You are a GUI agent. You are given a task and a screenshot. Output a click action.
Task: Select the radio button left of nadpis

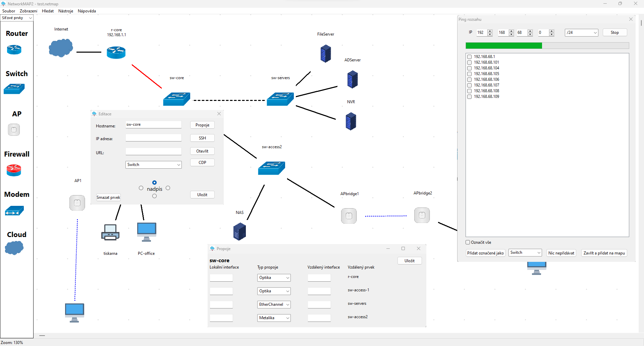(x=141, y=188)
